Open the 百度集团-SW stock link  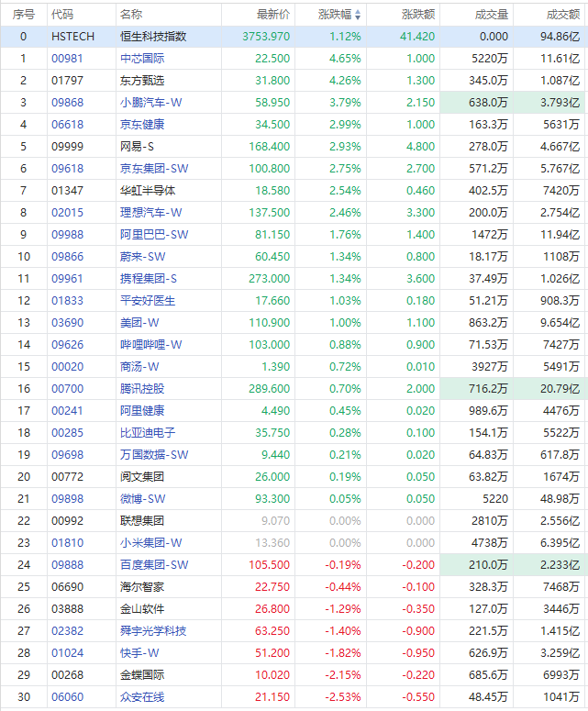pyautogui.click(x=154, y=565)
